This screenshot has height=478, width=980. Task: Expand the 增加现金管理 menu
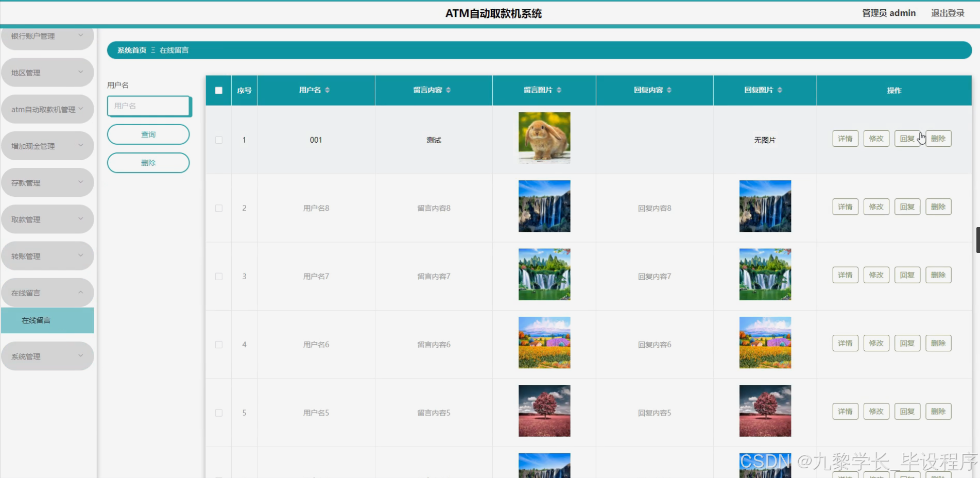47,146
